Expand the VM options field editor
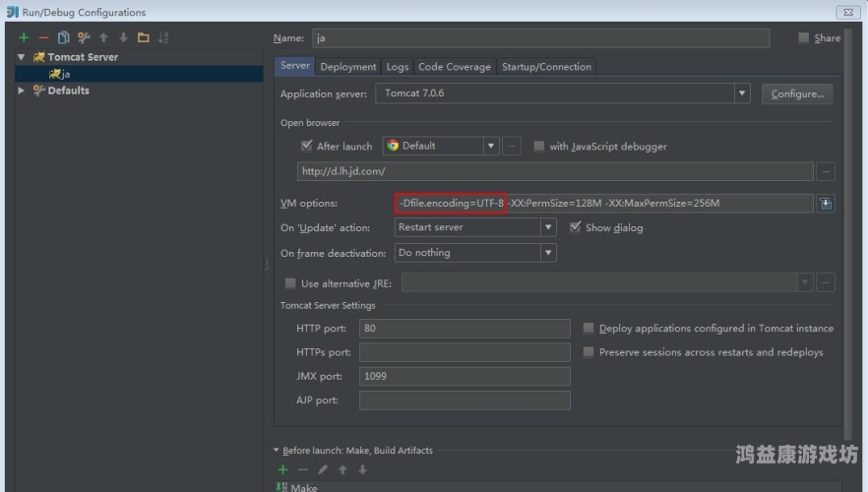Image resolution: width=868 pixels, height=492 pixels. [826, 204]
